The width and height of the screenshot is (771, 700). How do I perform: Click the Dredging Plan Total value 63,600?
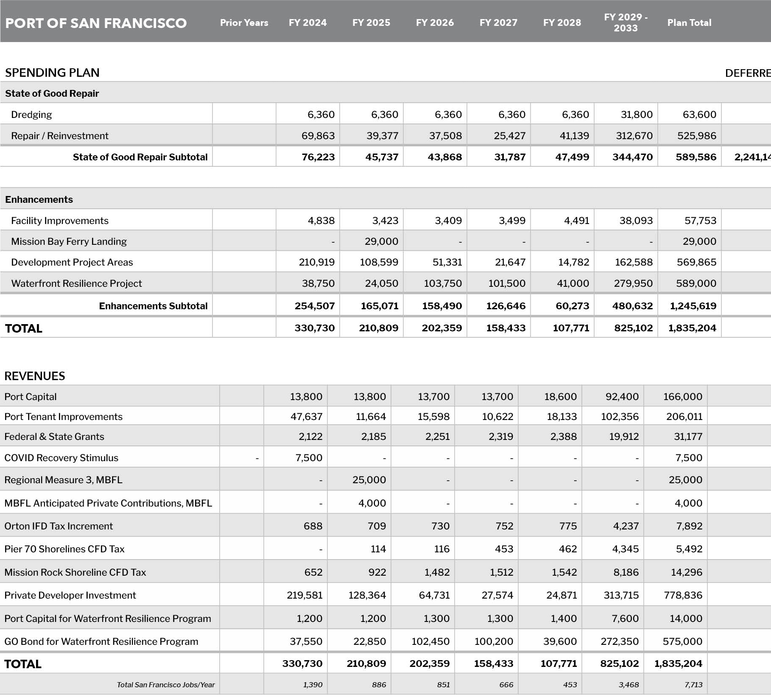(x=699, y=115)
